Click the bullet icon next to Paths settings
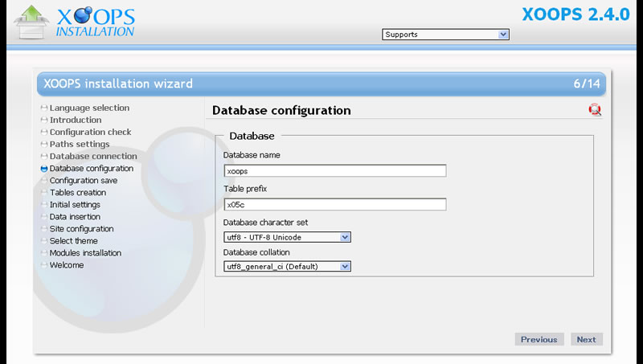This screenshot has height=364, width=643. [44, 145]
